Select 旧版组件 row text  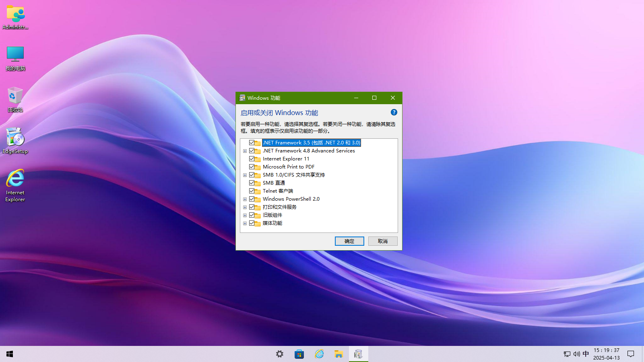[x=272, y=215]
